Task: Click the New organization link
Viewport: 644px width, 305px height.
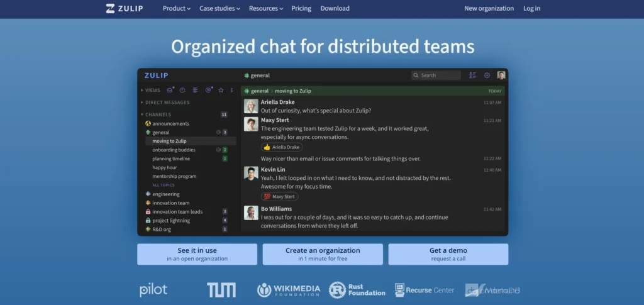Action: point(489,8)
